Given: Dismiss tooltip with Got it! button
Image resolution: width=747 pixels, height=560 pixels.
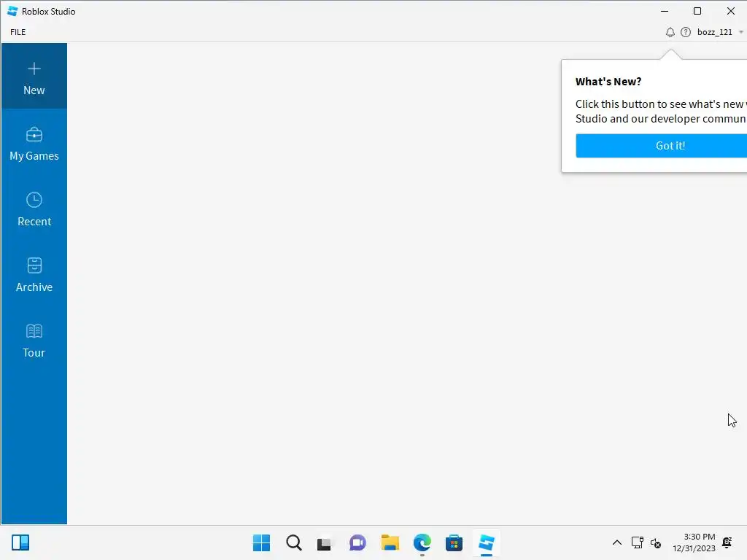Looking at the screenshot, I should (661, 146).
